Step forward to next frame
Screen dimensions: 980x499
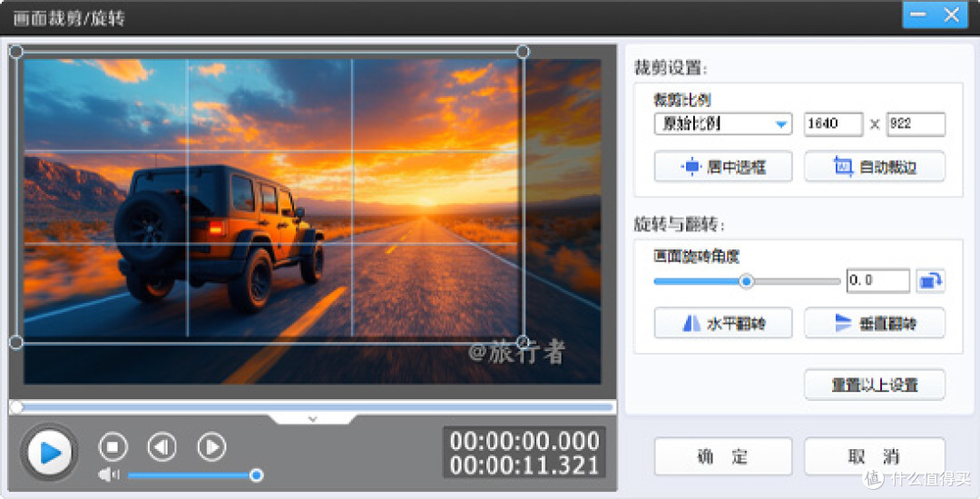click(211, 447)
